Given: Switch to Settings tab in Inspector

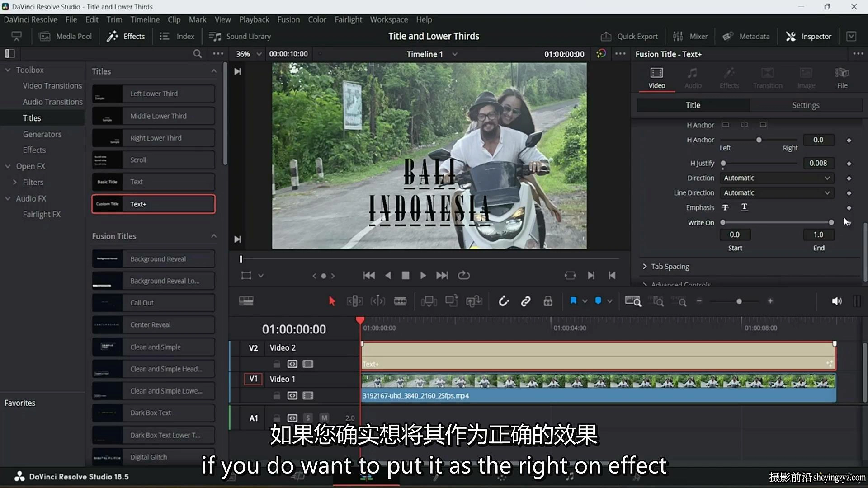Looking at the screenshot, I should 806,105.
